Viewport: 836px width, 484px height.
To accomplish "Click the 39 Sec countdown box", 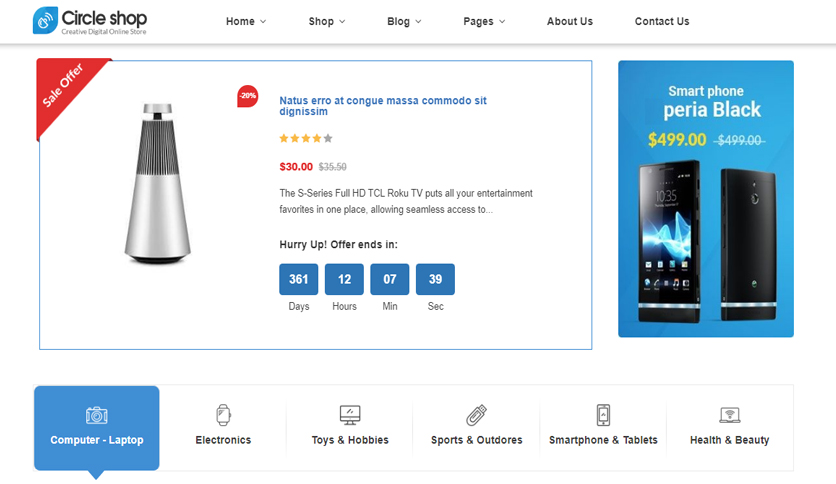I will 436,279.
